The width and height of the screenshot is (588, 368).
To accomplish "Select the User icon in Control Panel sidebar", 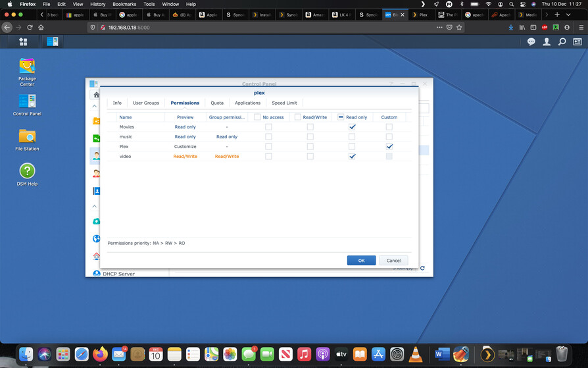I will (x=97, y=156).
